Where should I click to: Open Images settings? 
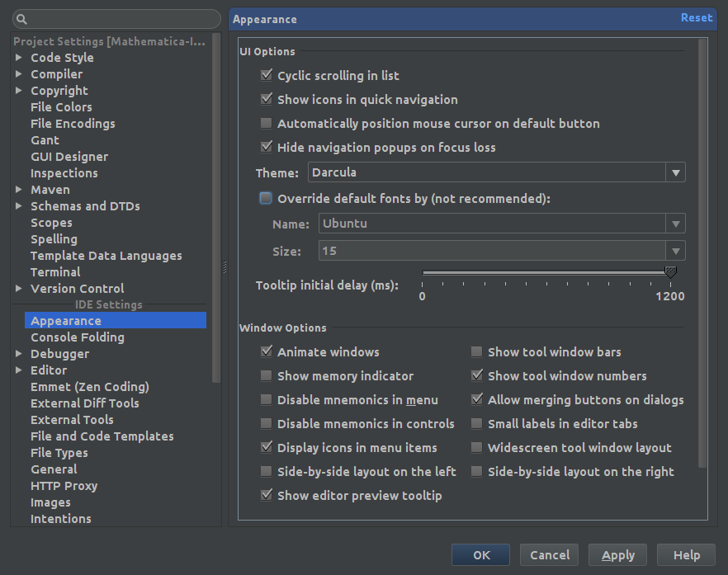[x=50, y=502]
